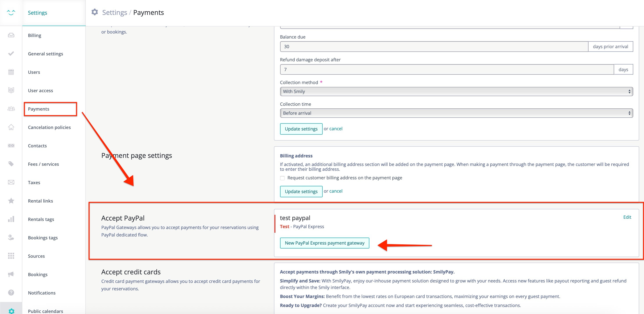Click the star reviews icon
Image resolution: width=644 pixels, height=314 pixels.
pyautogui.click(x=11, y=201)
